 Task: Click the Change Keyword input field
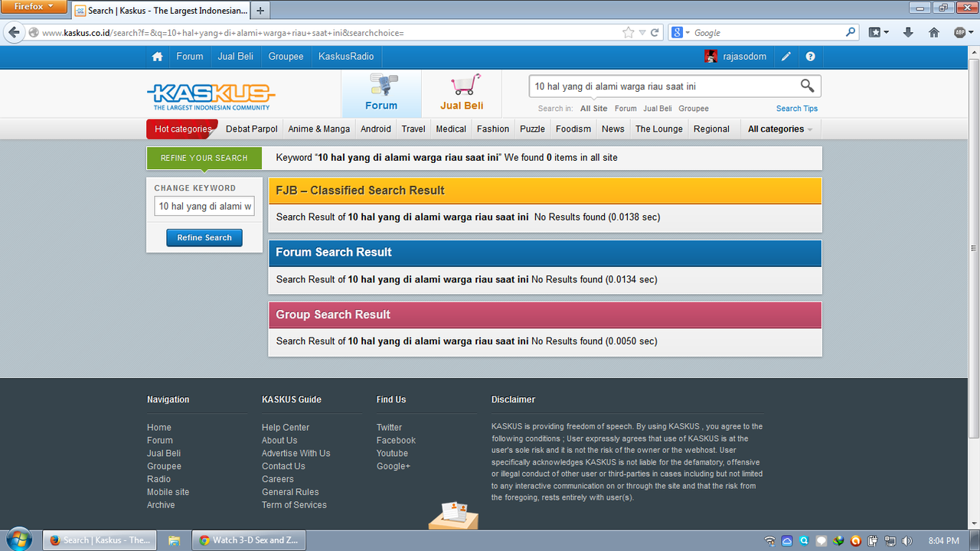204,207
